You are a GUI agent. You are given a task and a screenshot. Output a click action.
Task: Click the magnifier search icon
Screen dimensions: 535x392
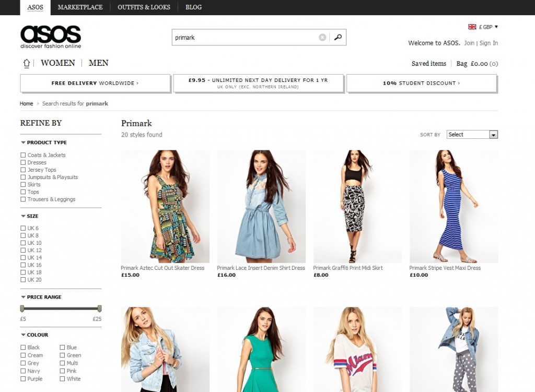pyautogui.click(x=338, y=38)
